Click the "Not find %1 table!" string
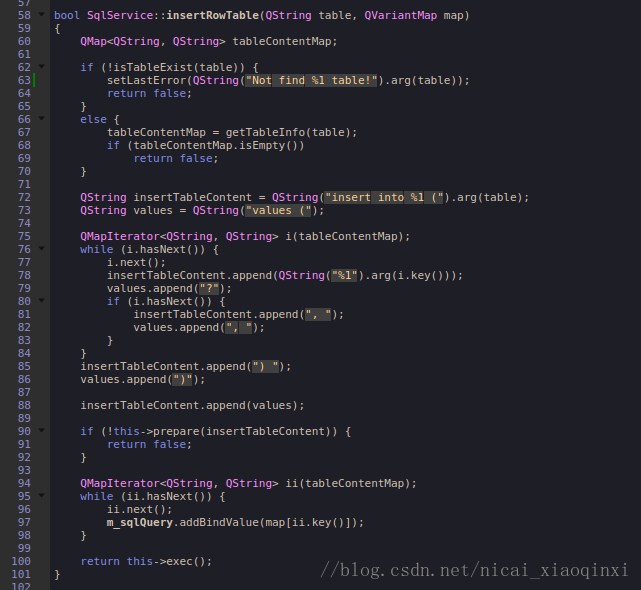 tap(311, 81)
